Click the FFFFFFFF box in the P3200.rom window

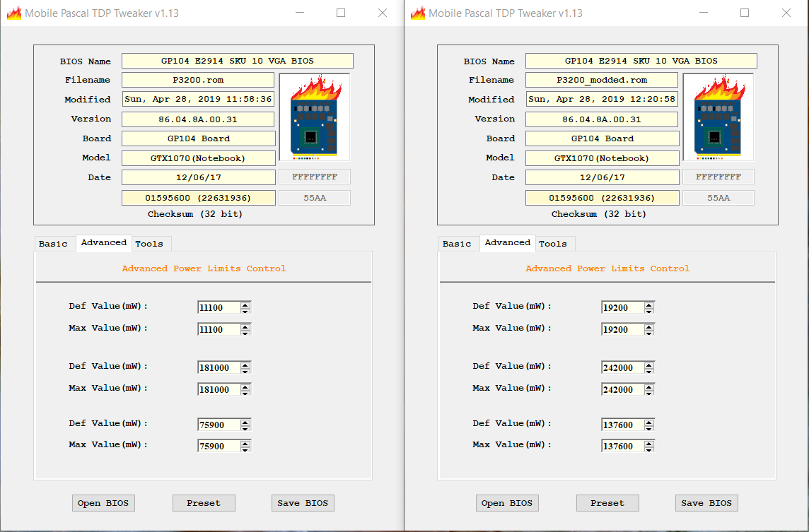[x=315, y=177]
